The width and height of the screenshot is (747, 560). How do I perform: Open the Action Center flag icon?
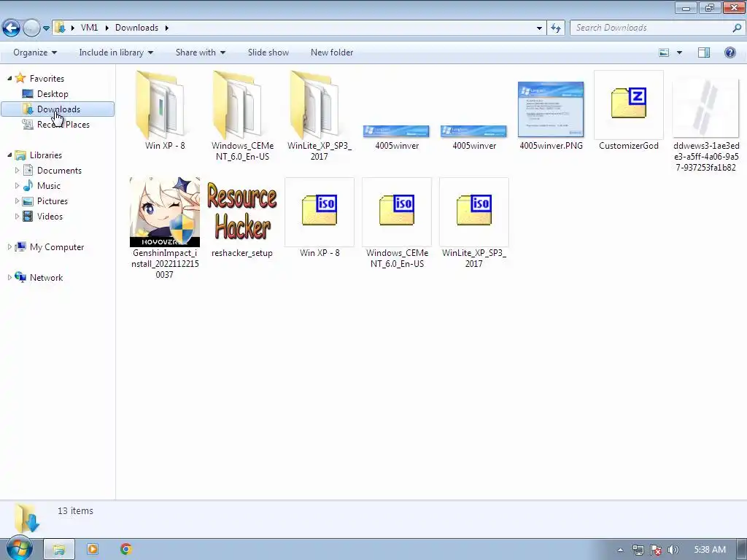[x=656, y=550]
